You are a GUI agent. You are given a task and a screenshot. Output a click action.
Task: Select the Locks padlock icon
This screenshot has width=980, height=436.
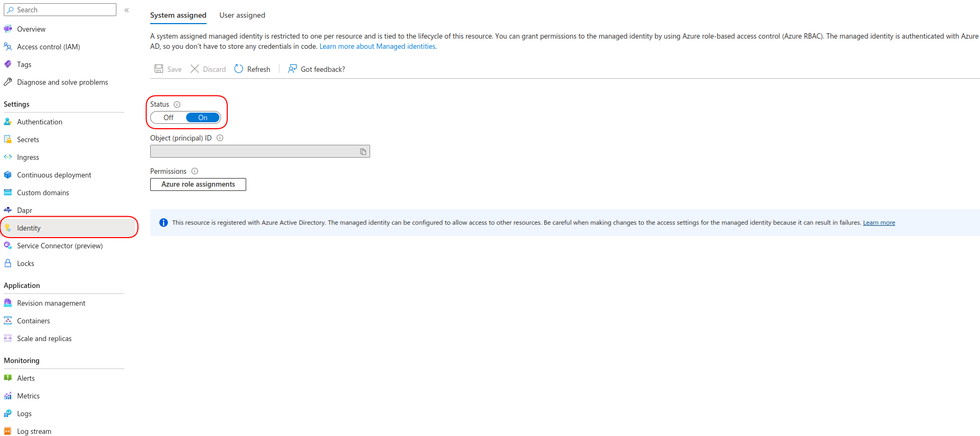pyautogui.click(x=8, y=263)
